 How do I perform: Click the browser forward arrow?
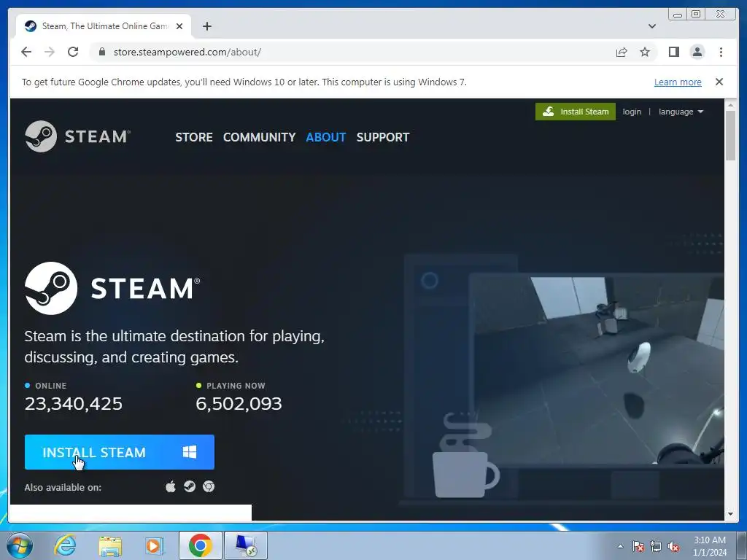50,52
